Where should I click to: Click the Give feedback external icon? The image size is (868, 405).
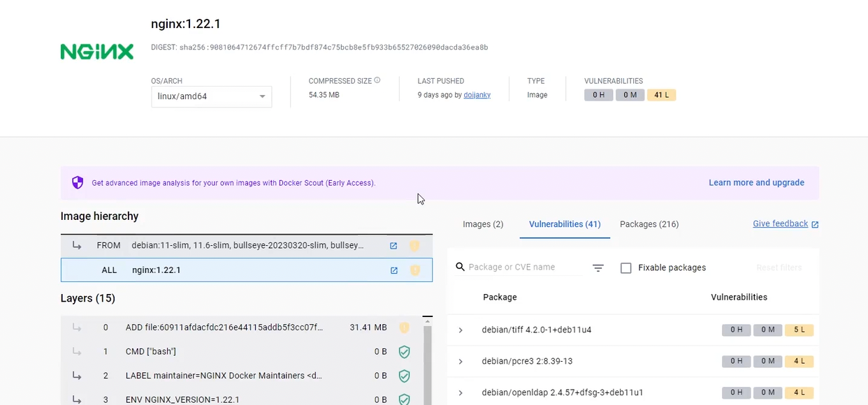pos(815,224)
